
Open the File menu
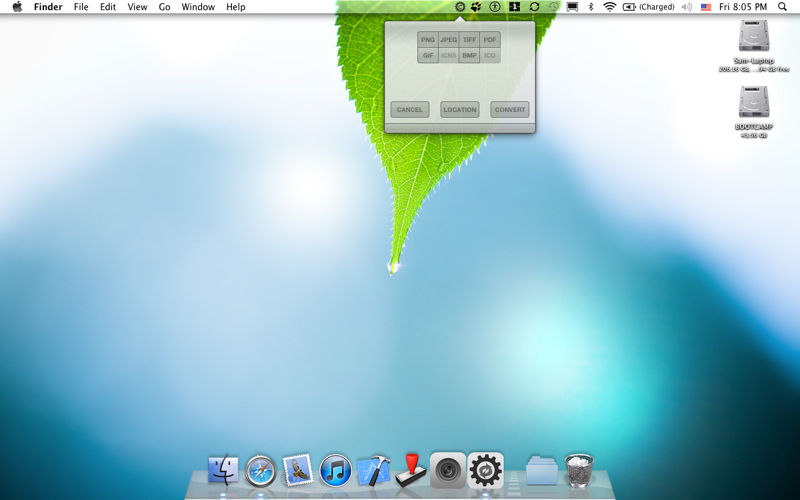pyautogui.click(x=81, y=7)
